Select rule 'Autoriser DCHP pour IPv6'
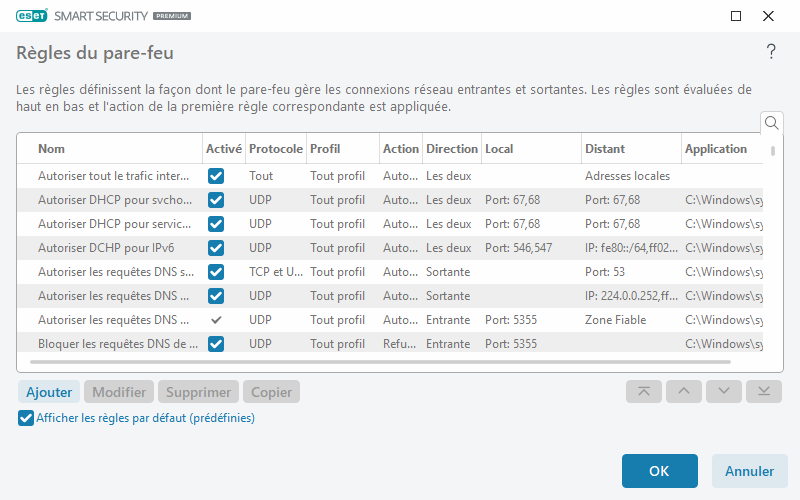 (106, 248)
